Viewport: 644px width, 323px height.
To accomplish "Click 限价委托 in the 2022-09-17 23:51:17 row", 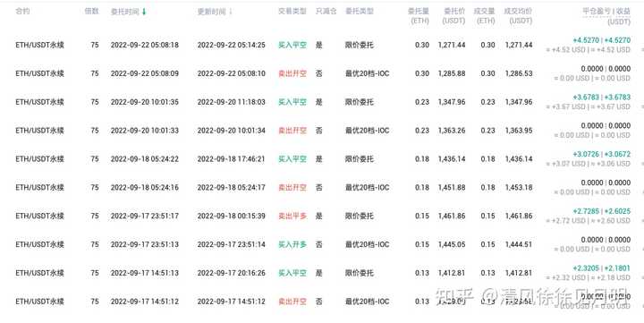I will 360,216.
